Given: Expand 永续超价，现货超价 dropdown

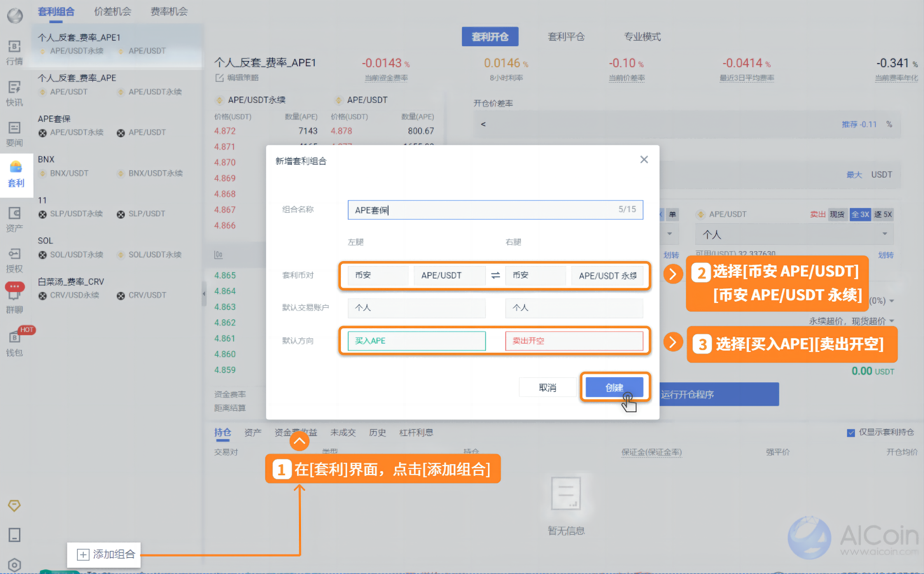Looking at the screenshot, I should (x=852, y=321).
